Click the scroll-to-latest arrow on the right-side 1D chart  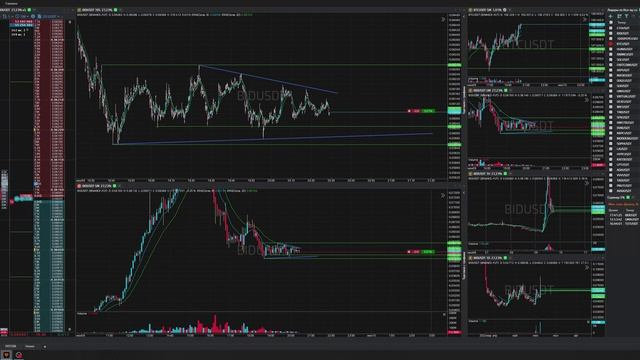coord(587,267)
